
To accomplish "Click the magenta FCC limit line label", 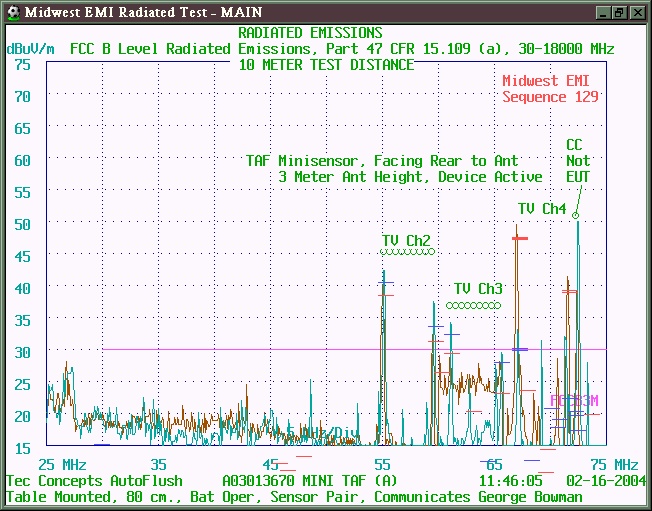I will pos(574,401).
